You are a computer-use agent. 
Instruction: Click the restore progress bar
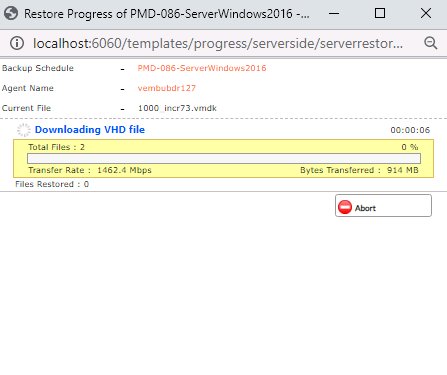[x=224, y=159]
